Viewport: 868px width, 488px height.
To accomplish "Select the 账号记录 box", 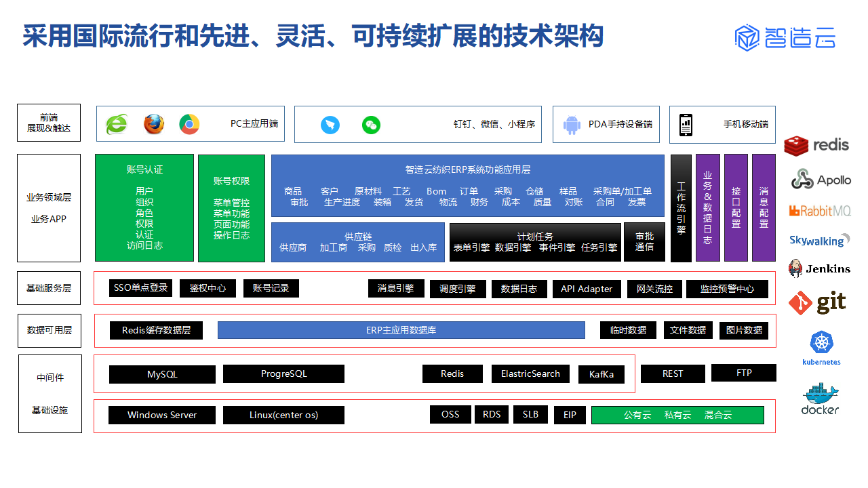I will [x=271, y=288].
